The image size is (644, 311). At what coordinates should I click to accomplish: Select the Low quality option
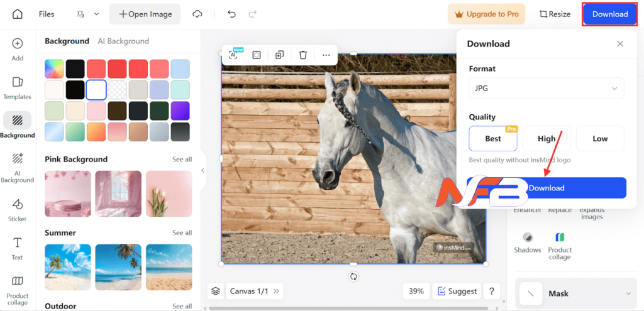coord(600,139)
